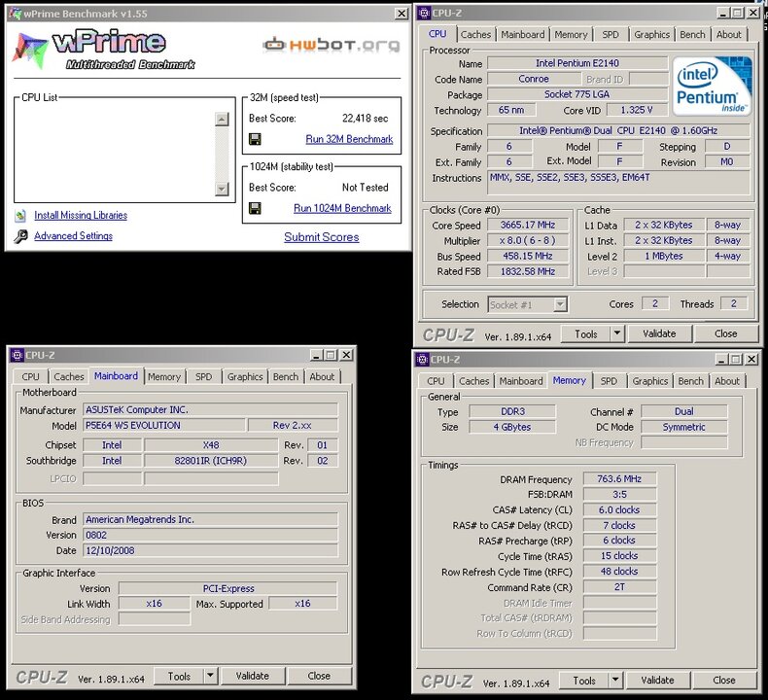The image size is (768, 700).
Task: Click the Core Speed value 3665.17 MHz
Action: pos(528,226)
